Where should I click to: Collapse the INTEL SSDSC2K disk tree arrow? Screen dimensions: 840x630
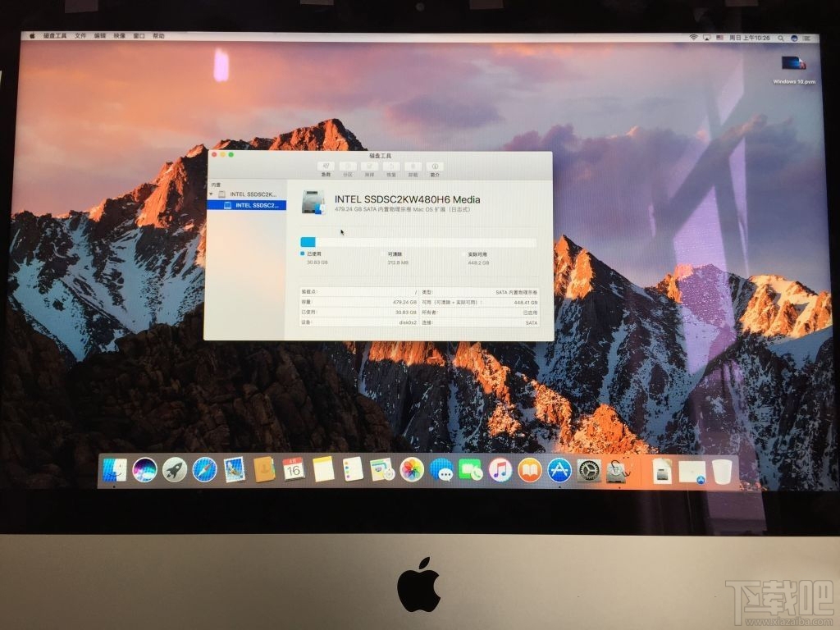pos(212,194)
